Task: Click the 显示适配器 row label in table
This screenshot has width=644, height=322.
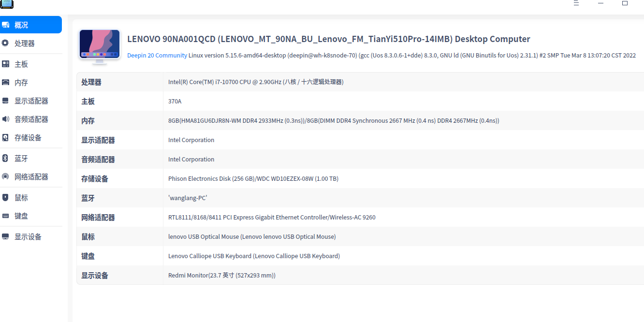Action: 98,140
